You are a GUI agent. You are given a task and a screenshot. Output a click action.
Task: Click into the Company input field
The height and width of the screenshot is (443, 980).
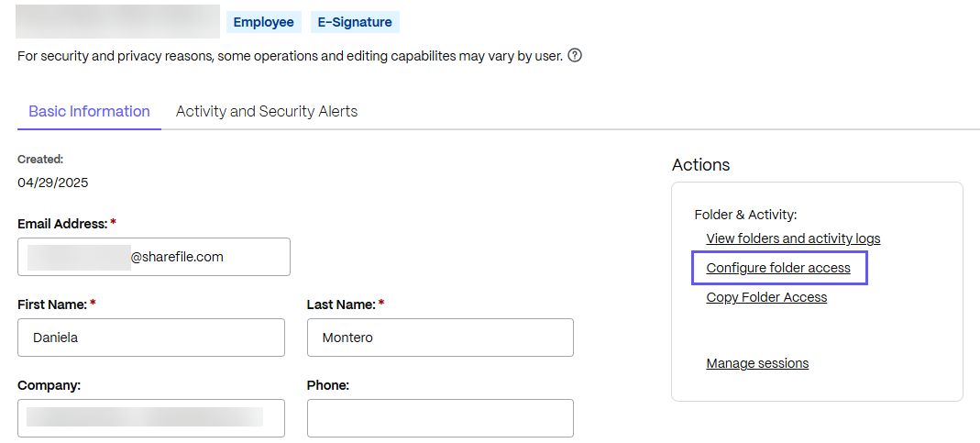[151, 418]
